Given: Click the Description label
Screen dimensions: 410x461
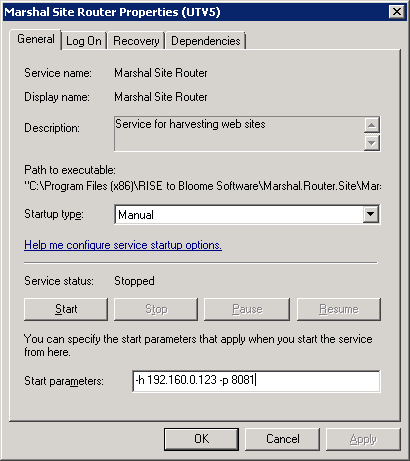Looking at the screenshot, I should pos(52,128).
